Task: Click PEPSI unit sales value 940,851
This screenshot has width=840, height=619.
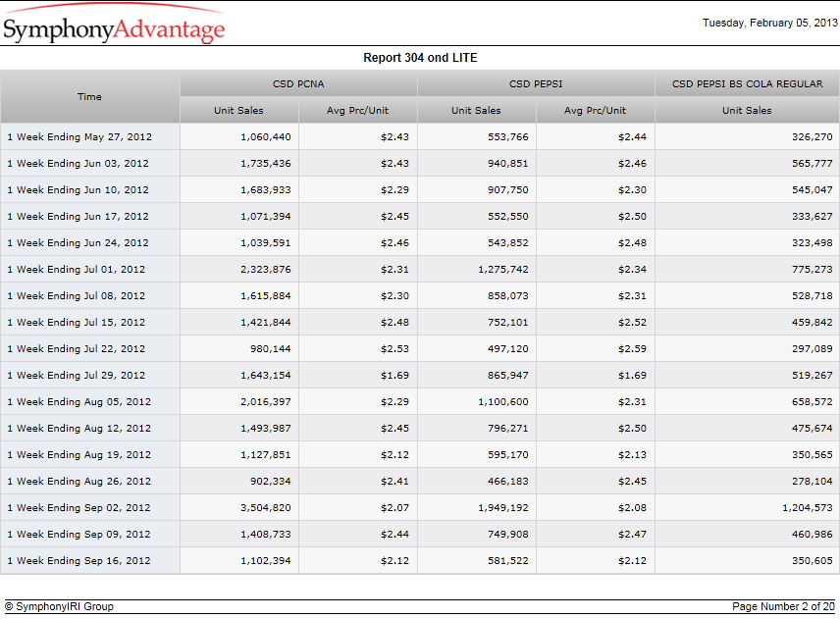Action: [508, 163]
